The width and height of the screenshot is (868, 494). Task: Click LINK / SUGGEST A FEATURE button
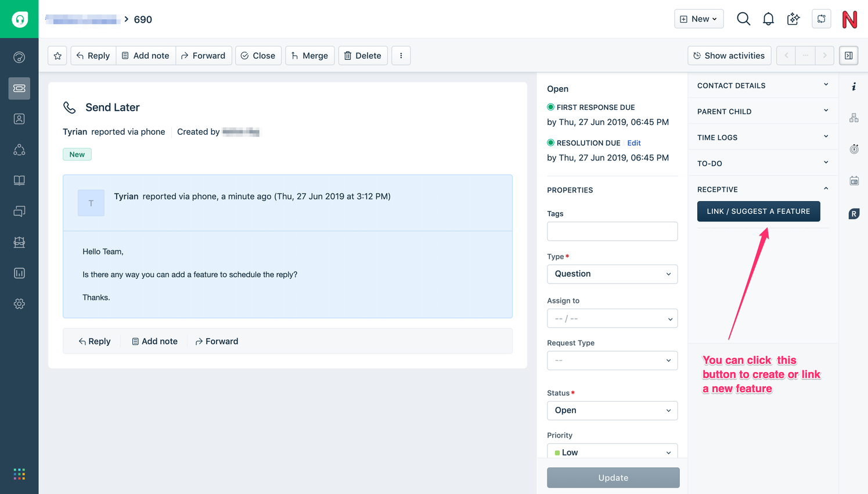pyautogui.click(x=758, y=211)
